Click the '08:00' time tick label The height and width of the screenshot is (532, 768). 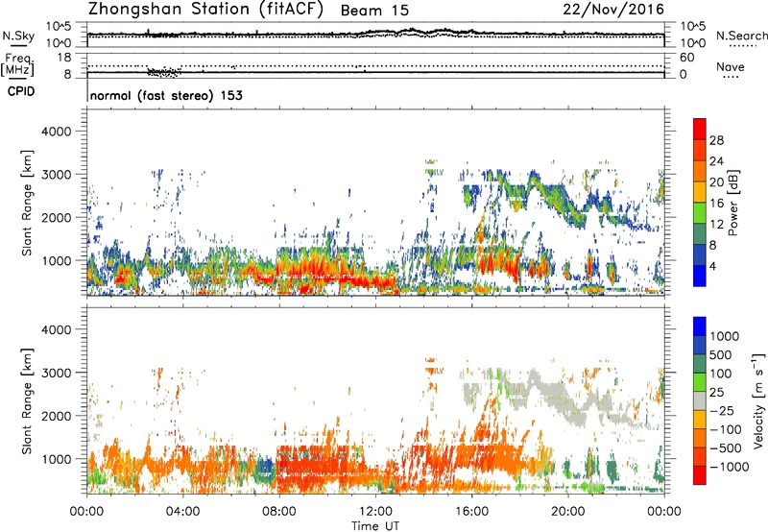[x=278, y=511]
